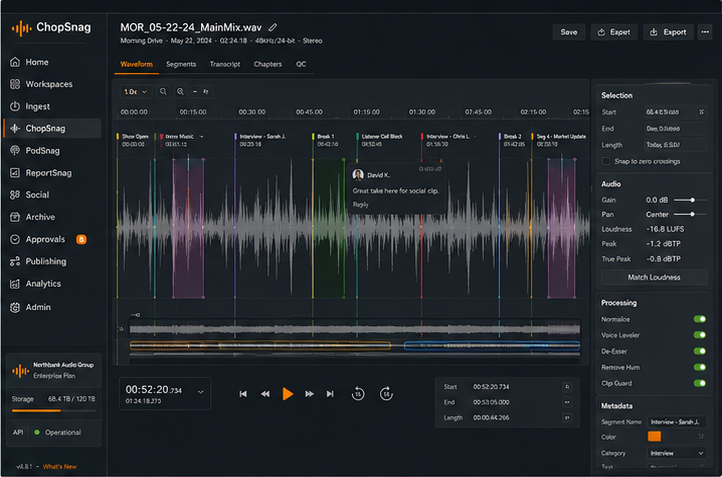Click the pencil icon to rename file
This screenshot has width=722, height=477.
pos(273,27)
